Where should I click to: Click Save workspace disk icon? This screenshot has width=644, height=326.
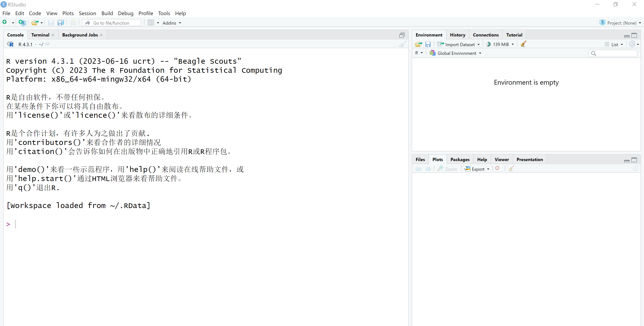click(428, 44)
